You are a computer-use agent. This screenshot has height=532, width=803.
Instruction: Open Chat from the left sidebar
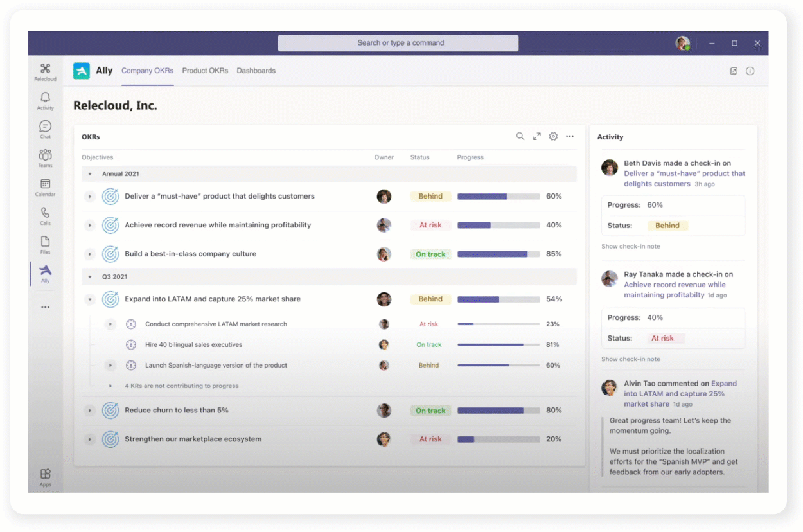pyautogui.click(x=45, y=129)
